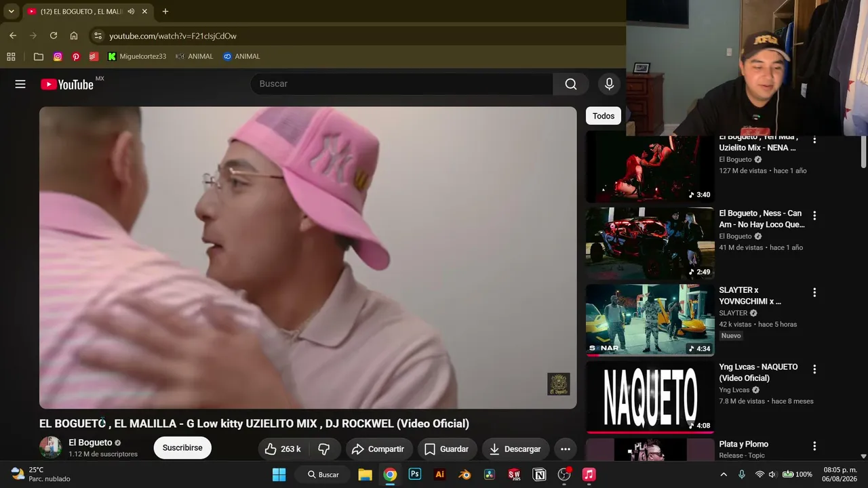Launch Illustrator from the taskbar

(x=439, y=474)
